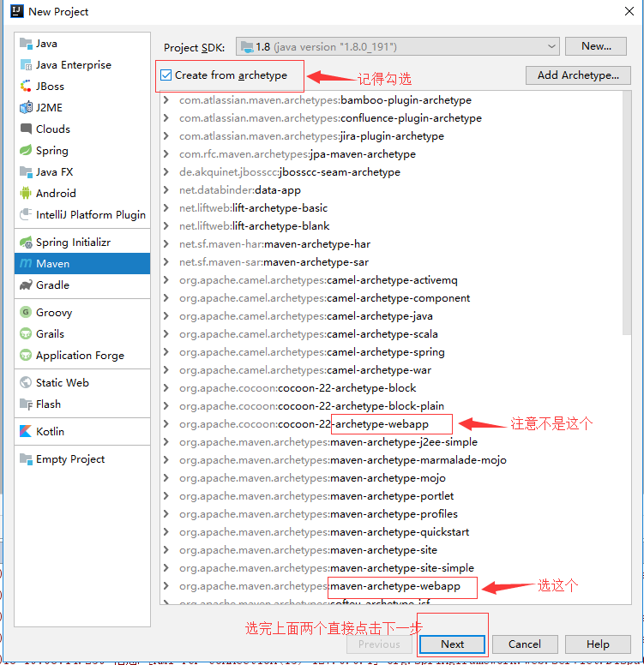Select maven-archetype-profiles row
This screenshot has width=644, height=665.
(391, 514)
